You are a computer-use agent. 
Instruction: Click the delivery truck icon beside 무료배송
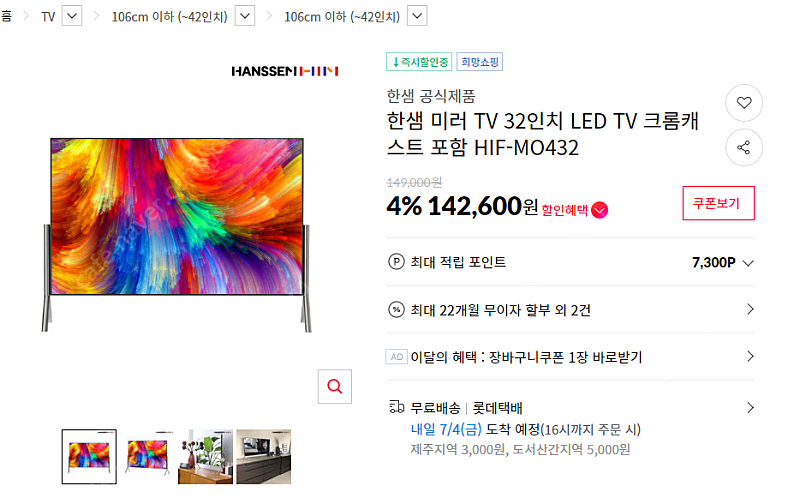click(396, 407)
